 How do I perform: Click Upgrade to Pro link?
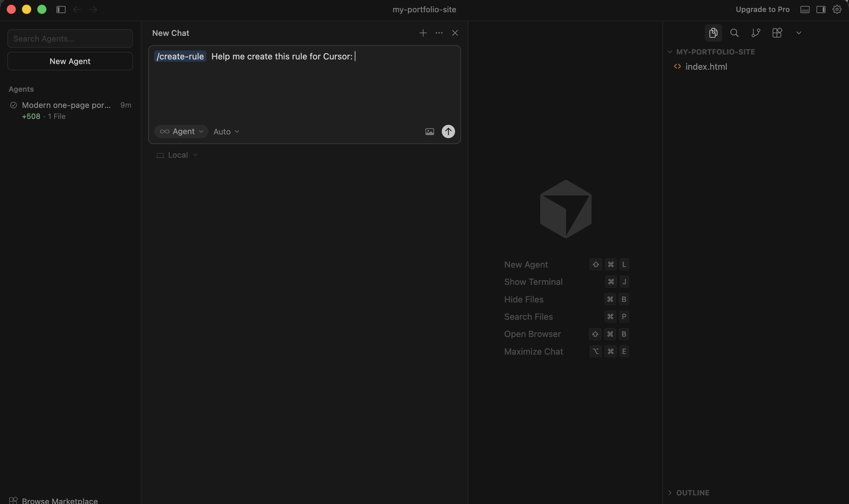coord(762,10)
